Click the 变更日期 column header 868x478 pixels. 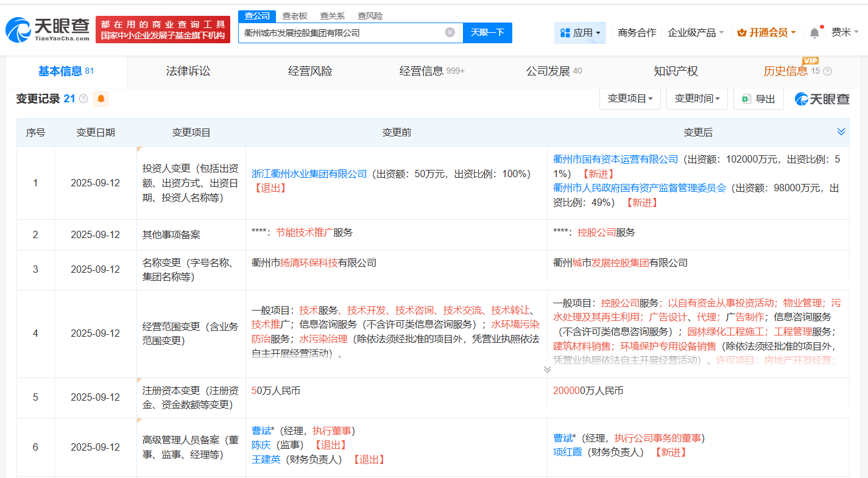pos(96,133)
